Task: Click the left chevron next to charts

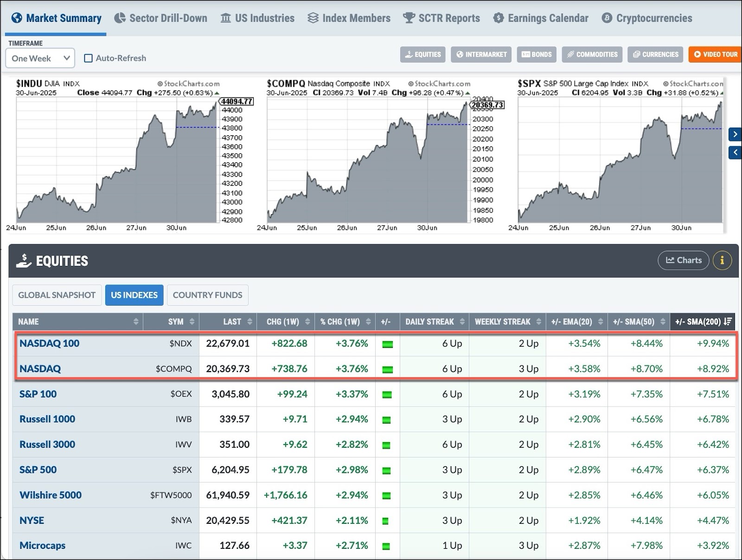Action: point(735,152)
